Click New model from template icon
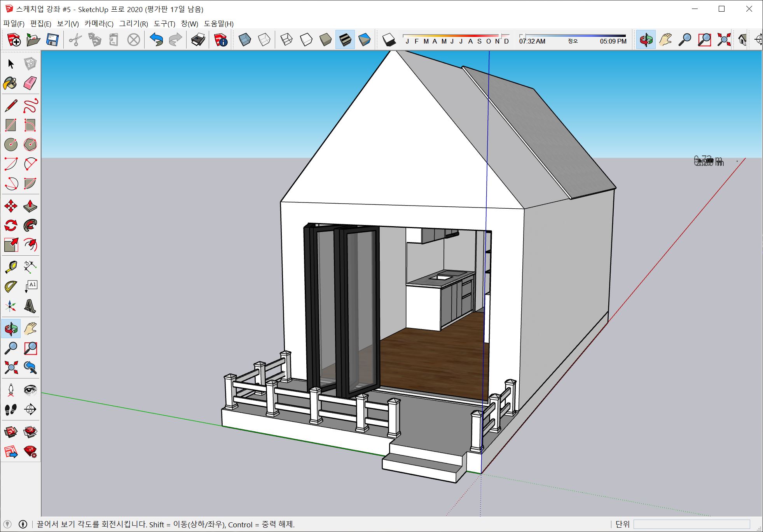763x532 pixels. (14, 40)
